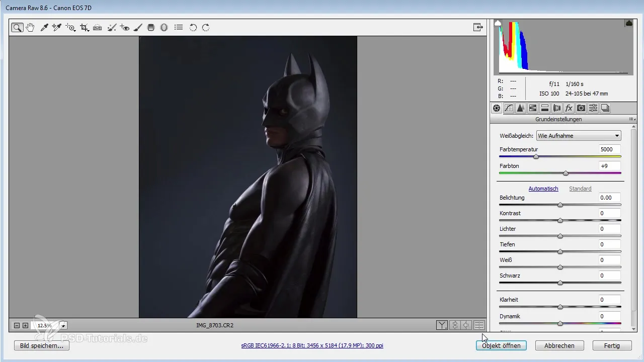This screenshot has width=644, height=362.
Task: Select the Color Sampler tool
Action: (x=57, y=28)
